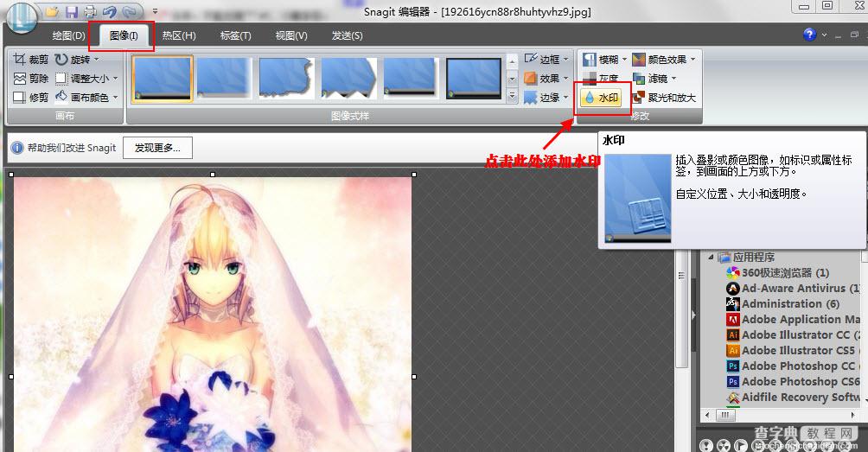This screenshot has height=452, width=868.
Task: Select Adobe Illustrator CC in the tree
Action: 793,334
